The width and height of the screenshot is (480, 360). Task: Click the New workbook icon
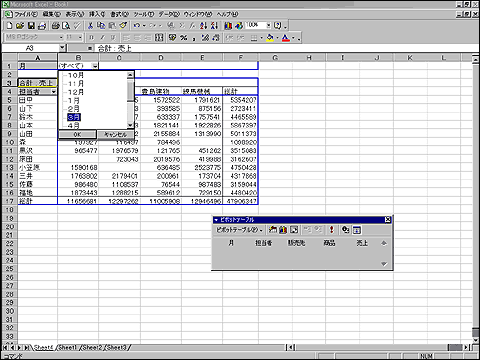pos(9,26)
